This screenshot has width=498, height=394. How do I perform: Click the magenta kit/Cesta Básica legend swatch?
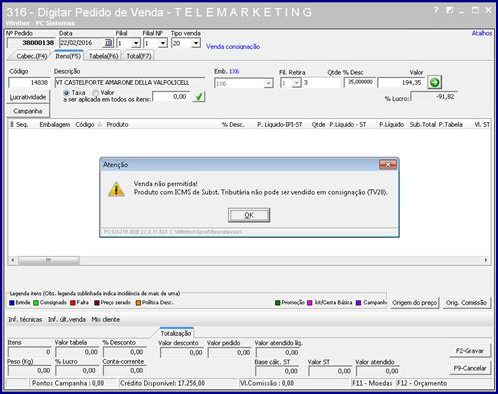click(x=310, y=303)
